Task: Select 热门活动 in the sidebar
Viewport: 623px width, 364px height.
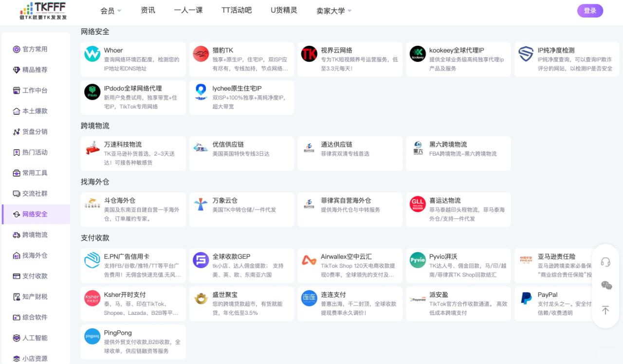Action: tap(36, 152)
